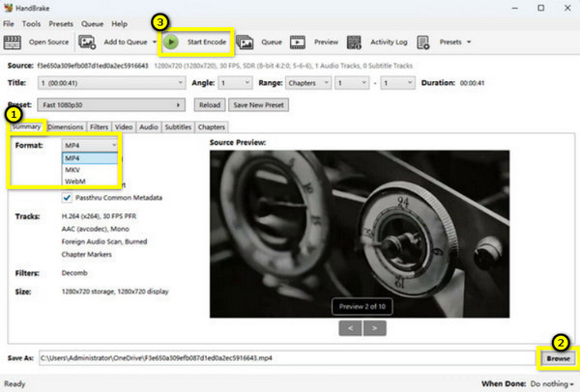Viewport: 580px width, 392px height.
Task: Switch to the Subtitles tab
Action: point(178,126)
